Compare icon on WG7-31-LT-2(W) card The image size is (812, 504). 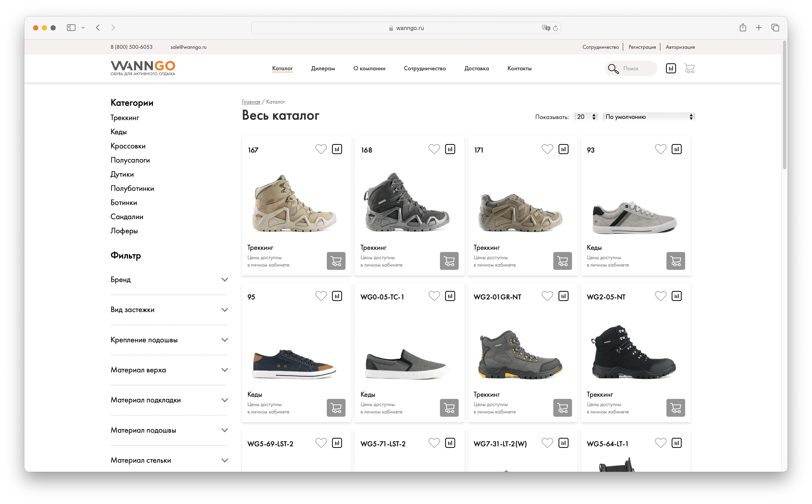coord(563,443)
